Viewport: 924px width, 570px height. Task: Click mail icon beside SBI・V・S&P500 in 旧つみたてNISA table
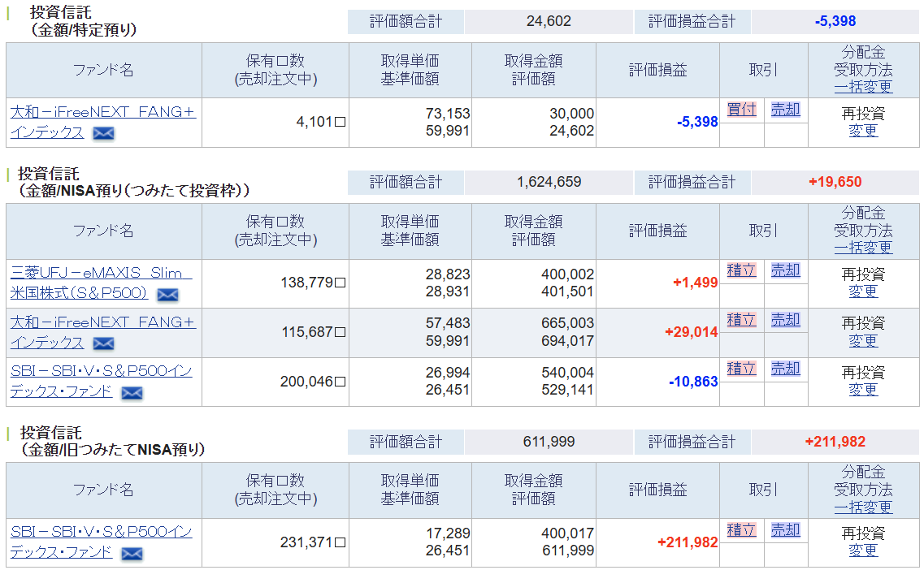click(132, 554)
